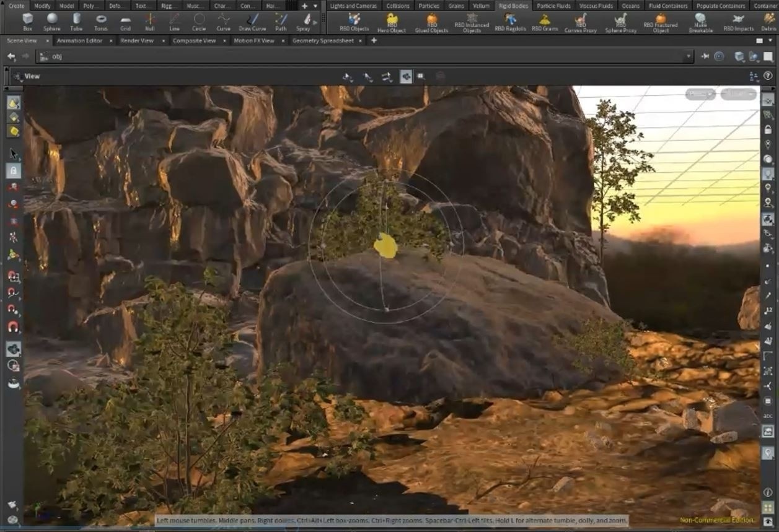Open the path bar history dropdown arrow
Screen dimensions: 779x532
tap(689, 56)
